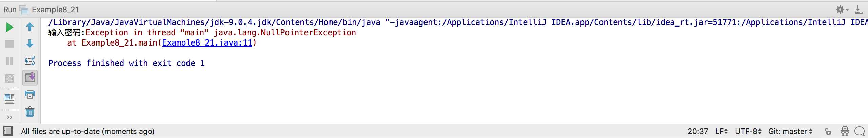Open the gear settings dropdown
868x138 pixels.
842,10
